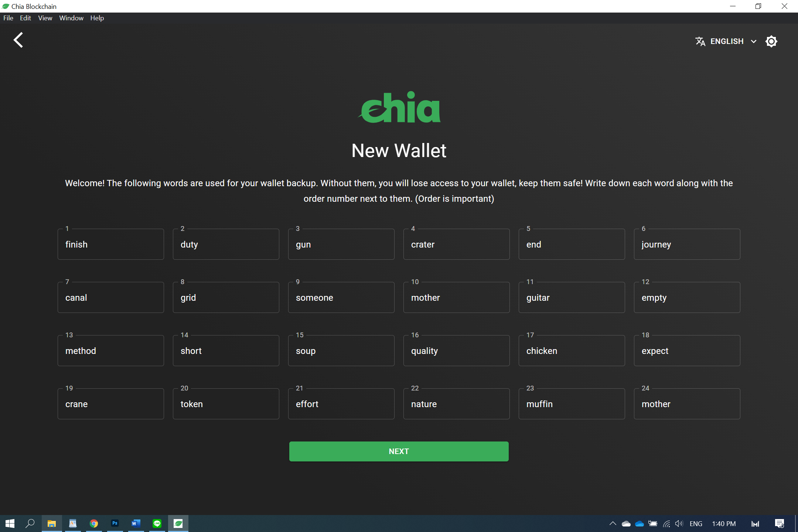The width and height of the screenshot is (798, 532).
Task: Click the battery status tray icon
Action: pyautogui.click(x=653, y=524)
